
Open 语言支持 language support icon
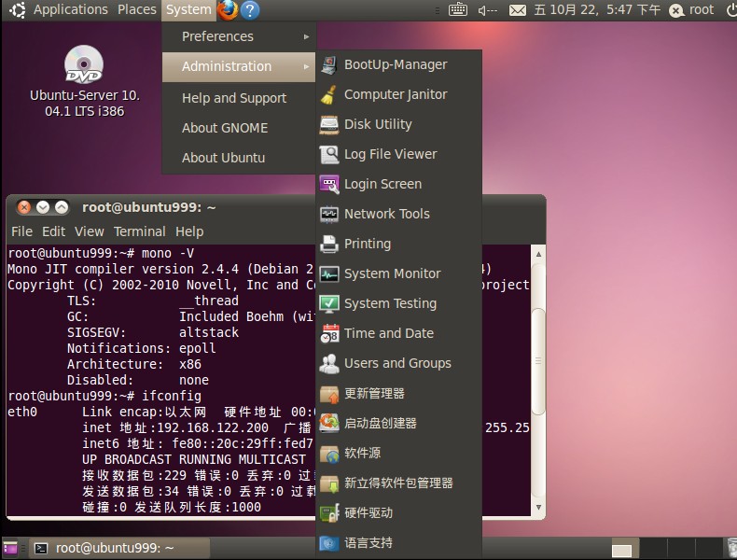pos(329,543)
